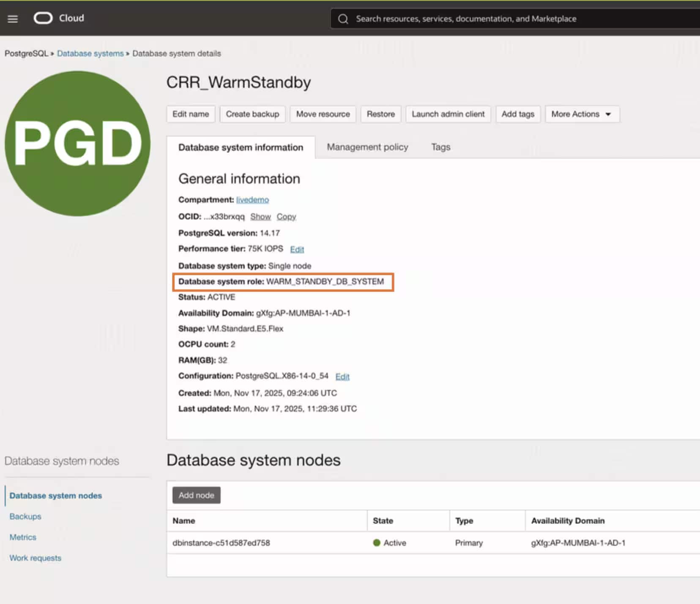This screenshot has height=604, width=700.
Task: Click the CRR_WarmStandby title
Action: click(238, 82)
